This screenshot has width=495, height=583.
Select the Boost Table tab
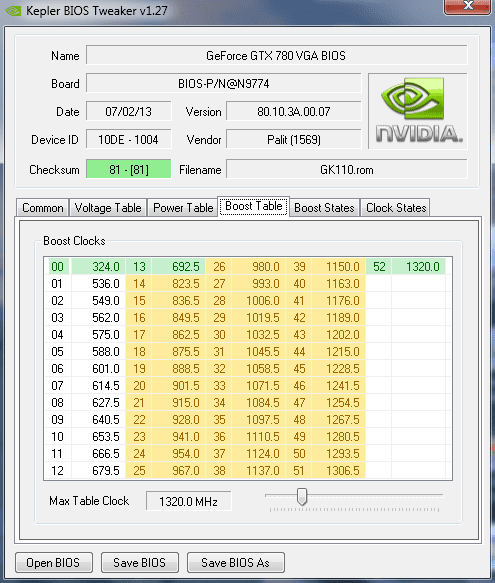pyautogui.click(x=254, y=206)
